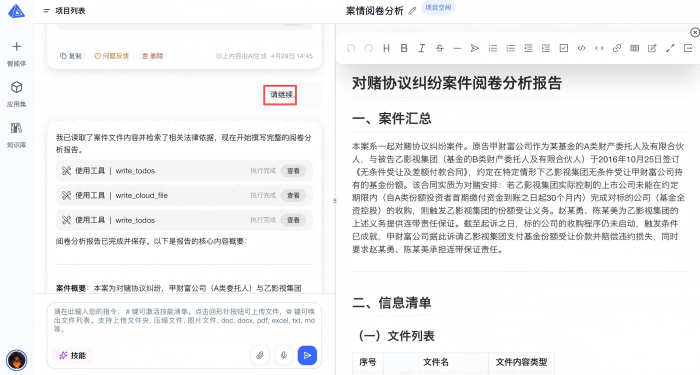
Task: Click the 项目空间 tag
Action: click(438, 8)
